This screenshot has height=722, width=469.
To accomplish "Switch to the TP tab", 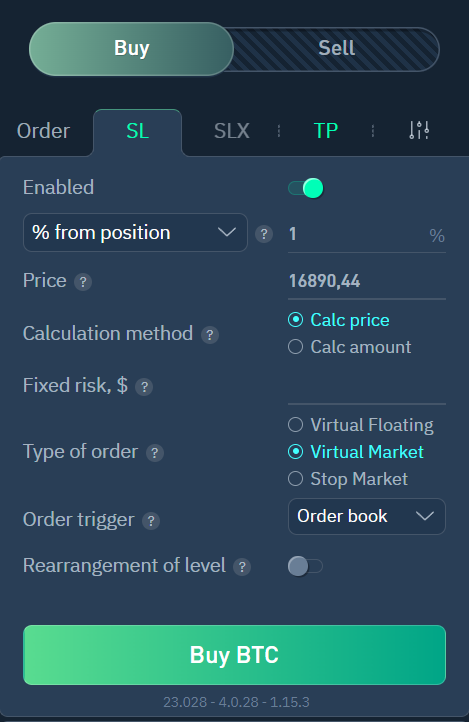I will [326, 131].
